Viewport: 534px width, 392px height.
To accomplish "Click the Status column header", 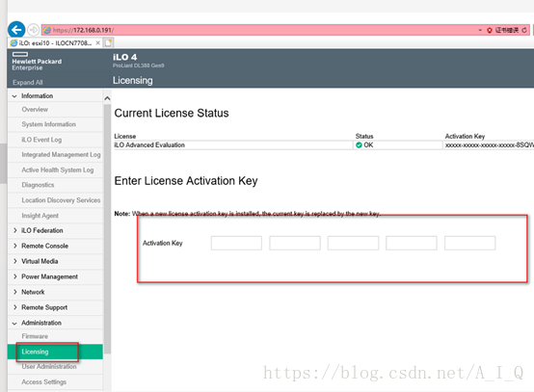I will click(364, 136).
